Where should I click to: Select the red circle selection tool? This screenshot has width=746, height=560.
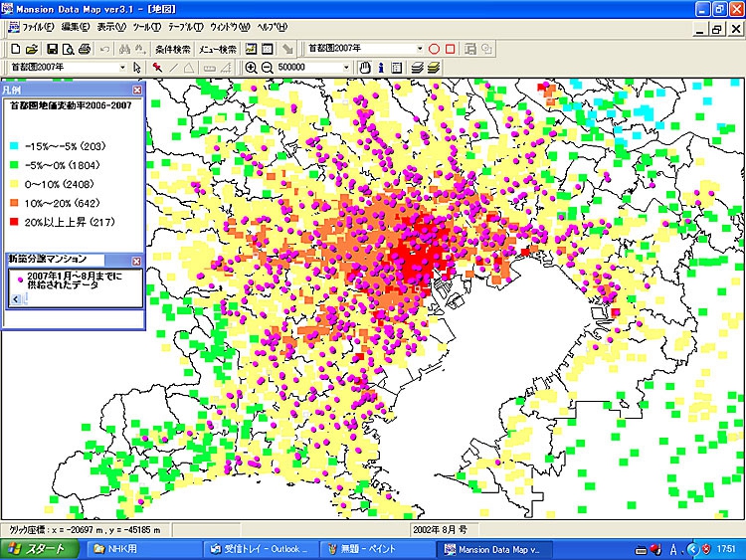tap(435, 48)
